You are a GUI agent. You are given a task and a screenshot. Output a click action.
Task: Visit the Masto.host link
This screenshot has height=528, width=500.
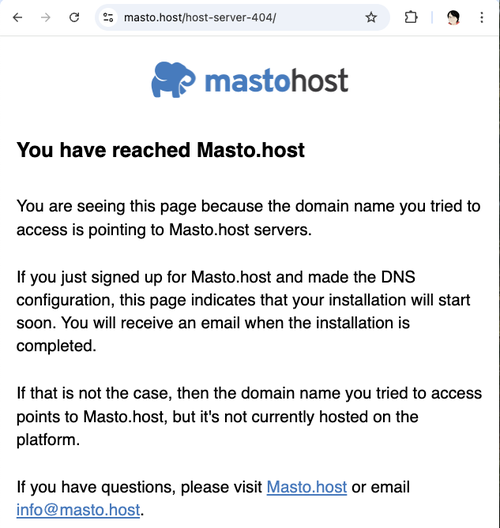pyautogui.click(x=307, y=487)
